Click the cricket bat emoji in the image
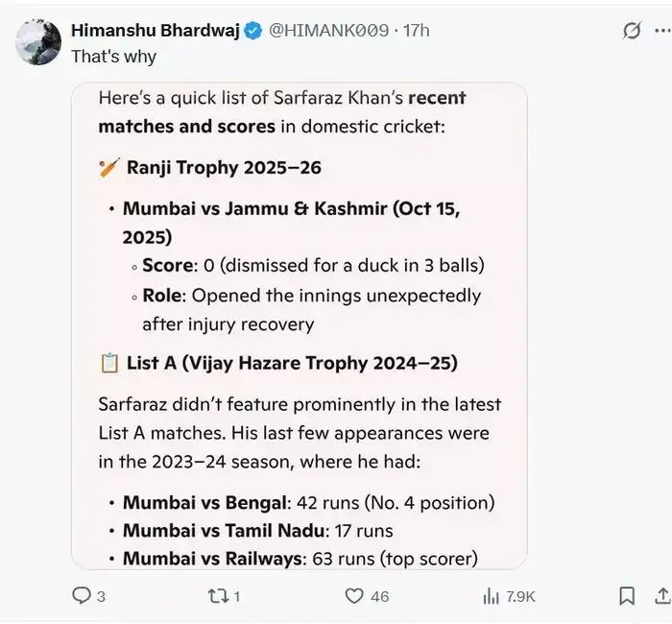The width and height of the screenshot is (672, 624). click(x=108, y=168)
